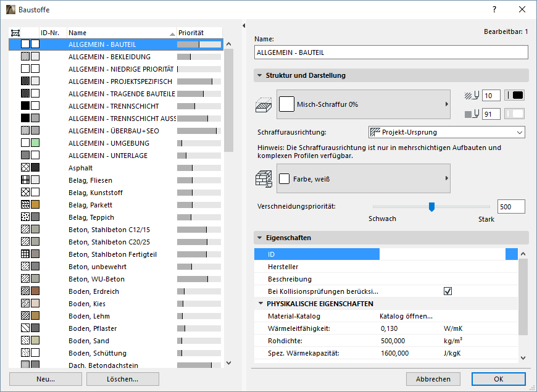Open the Schraffurausrichtung dropdown
Image resolution: width=537 pixels, height=392 pixels.
click(447, 132)
